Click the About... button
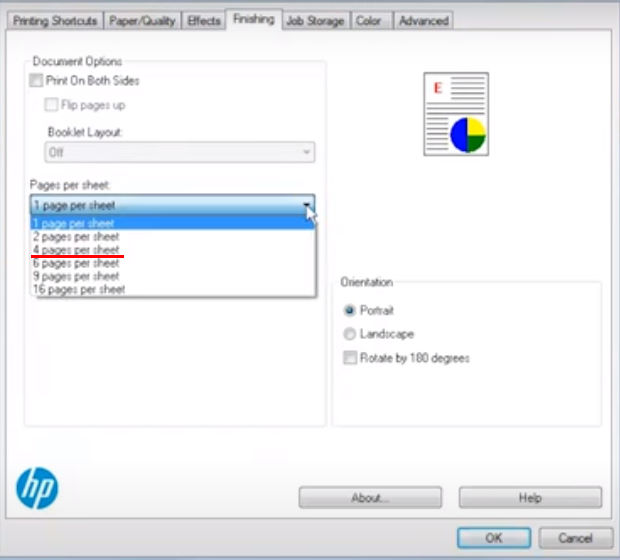 click(x=370, y=497)
